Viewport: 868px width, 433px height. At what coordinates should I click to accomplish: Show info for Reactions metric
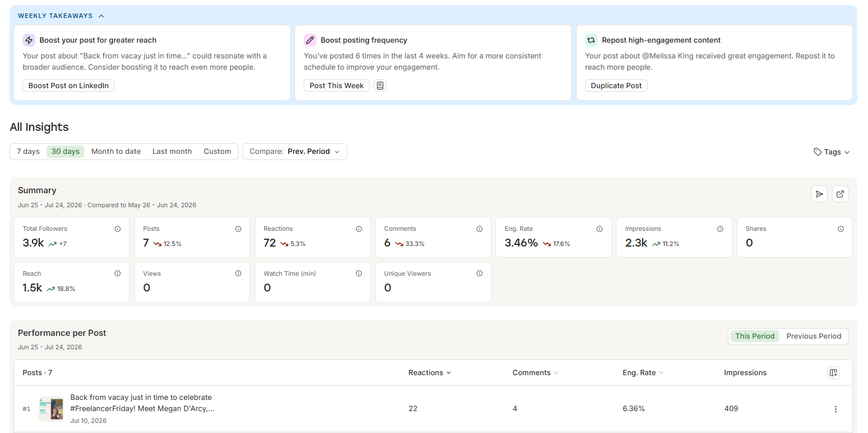359,229
